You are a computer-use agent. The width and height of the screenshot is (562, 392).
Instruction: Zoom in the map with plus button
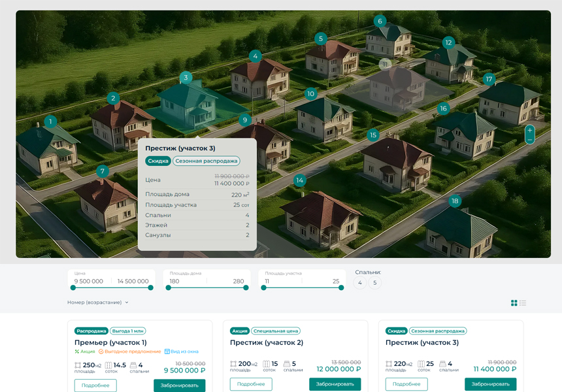point(530,131)
